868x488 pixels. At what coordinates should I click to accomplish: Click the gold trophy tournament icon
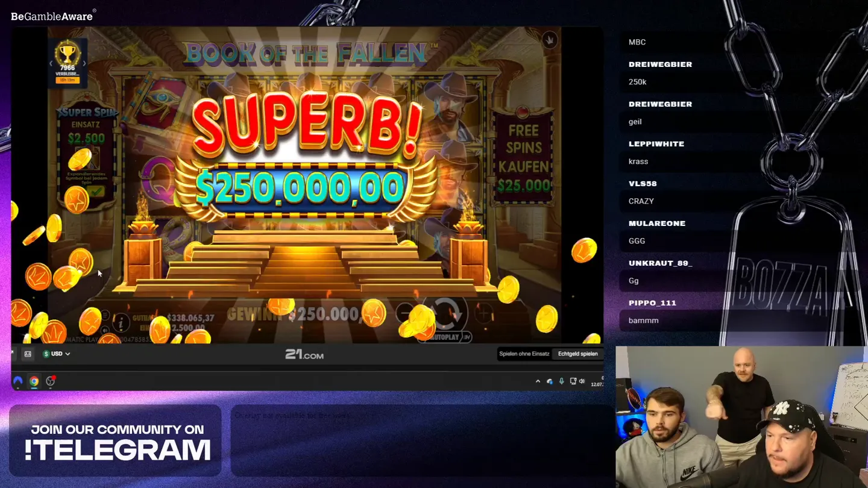tap(67, 53)
